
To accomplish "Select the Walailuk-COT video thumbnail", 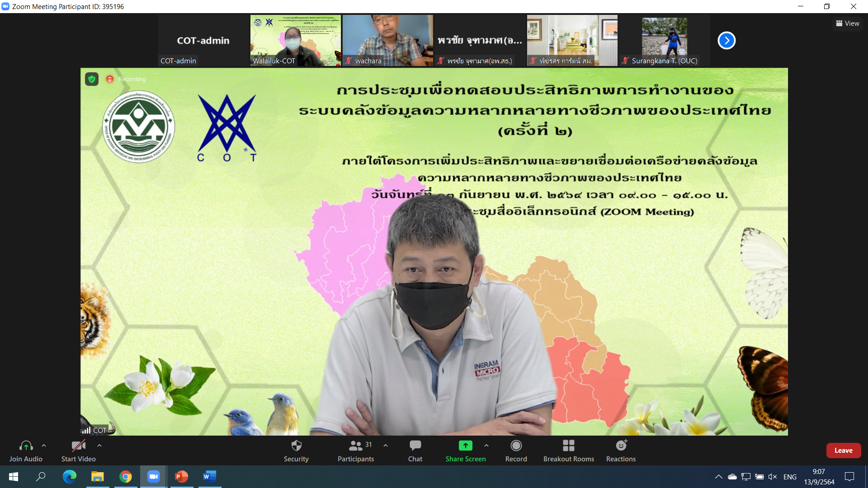I will coord(295,41).
